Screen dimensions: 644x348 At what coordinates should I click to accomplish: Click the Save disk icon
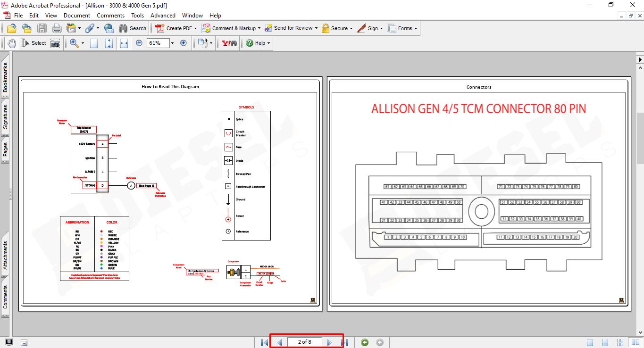[42, 28]
